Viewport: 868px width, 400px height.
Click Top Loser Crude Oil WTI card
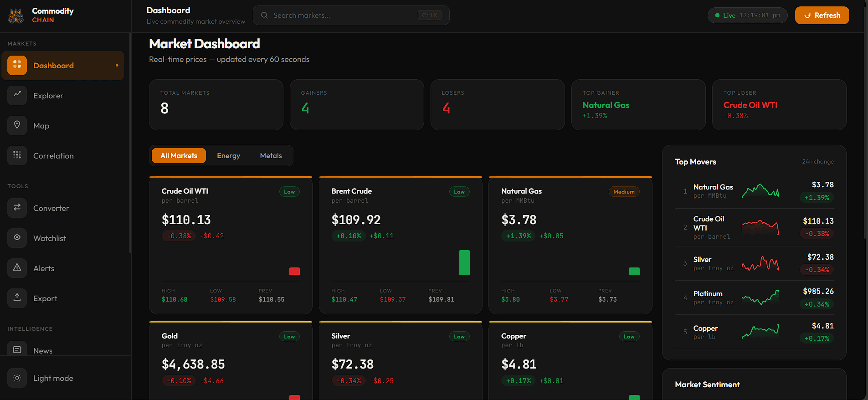coord(779,105)
